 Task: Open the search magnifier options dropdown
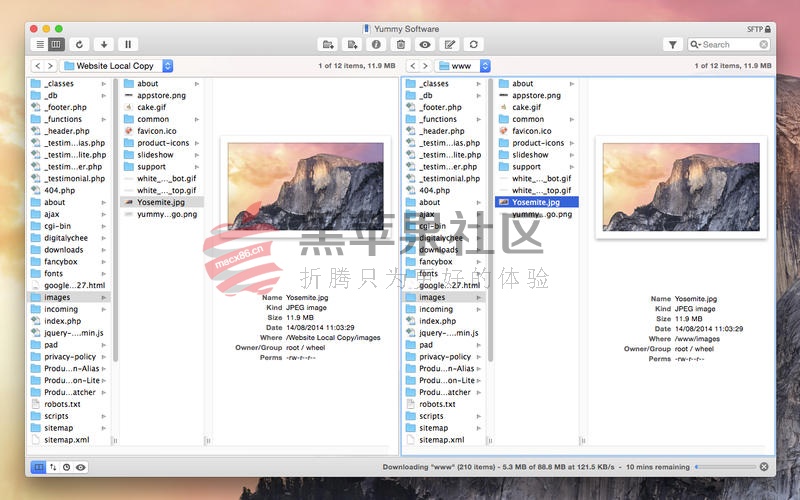pyautogui.click(x=696, y=45)
